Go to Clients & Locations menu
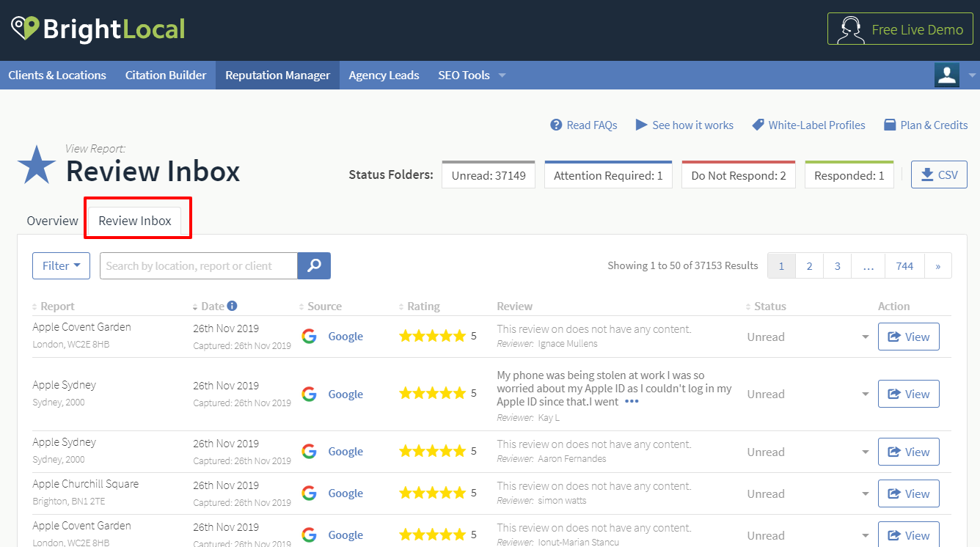 [57, 75]
